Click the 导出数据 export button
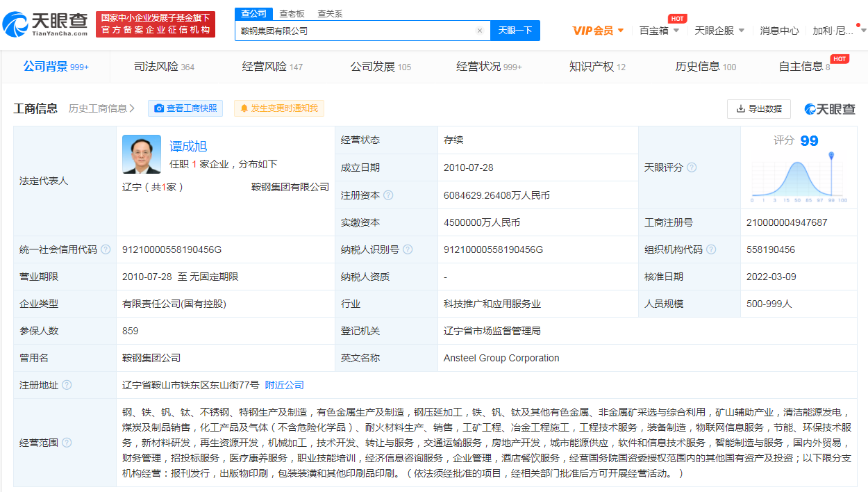The width and height of the screenshot is (868, 492). (760, 108)
